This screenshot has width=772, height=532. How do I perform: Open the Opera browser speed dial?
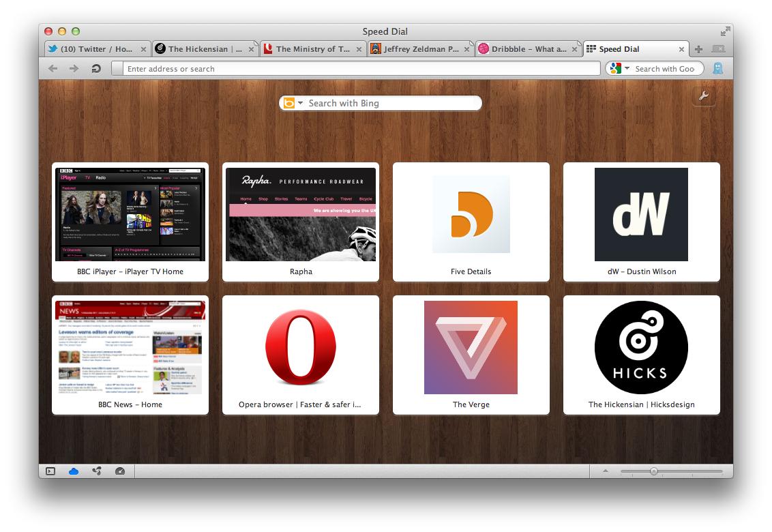(301, 355)
